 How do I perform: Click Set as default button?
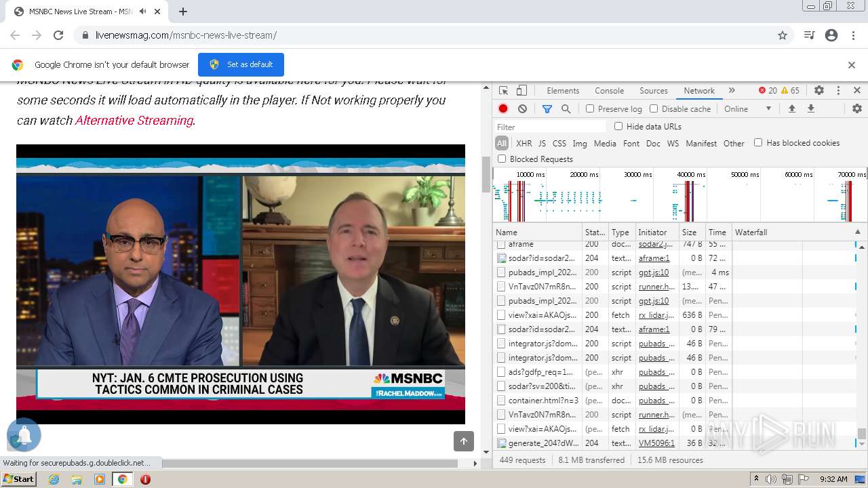[241, 64]
